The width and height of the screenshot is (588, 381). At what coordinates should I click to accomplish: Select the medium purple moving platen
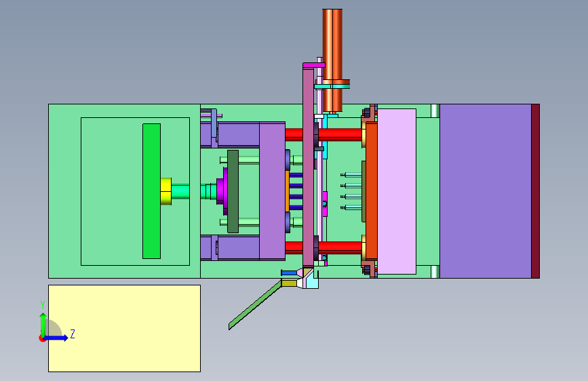(x=272, y=191)
